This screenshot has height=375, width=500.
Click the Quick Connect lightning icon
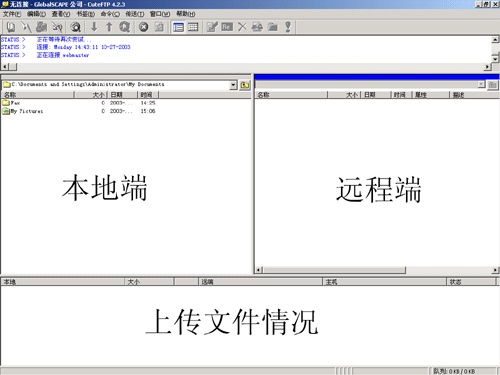26,27
